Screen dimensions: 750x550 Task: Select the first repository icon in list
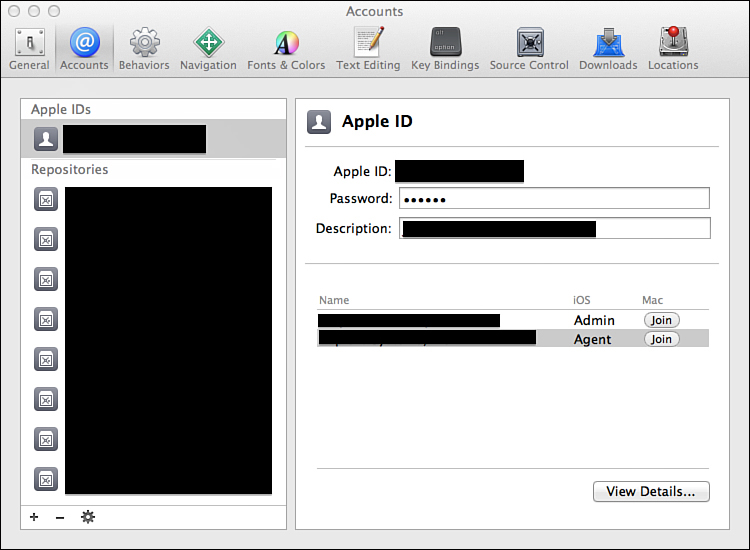pyautogui.click(x=46, y=199)
